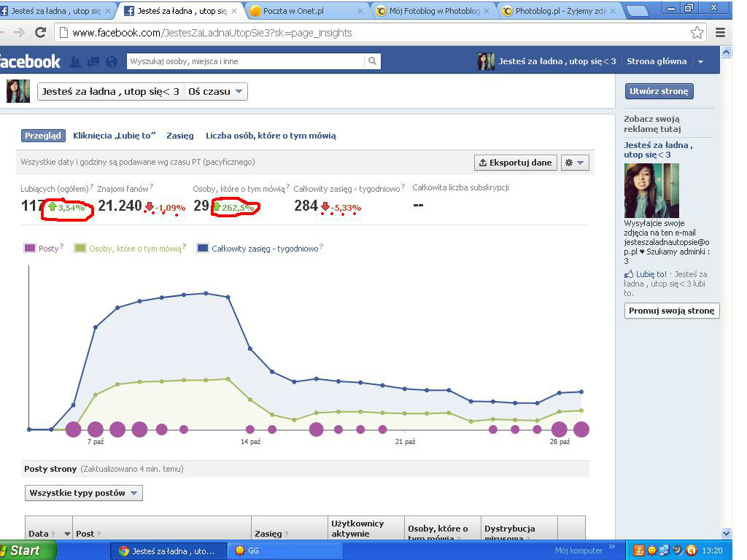
Task: Click the Facebook logo
Action: click(x=29, y=61)
